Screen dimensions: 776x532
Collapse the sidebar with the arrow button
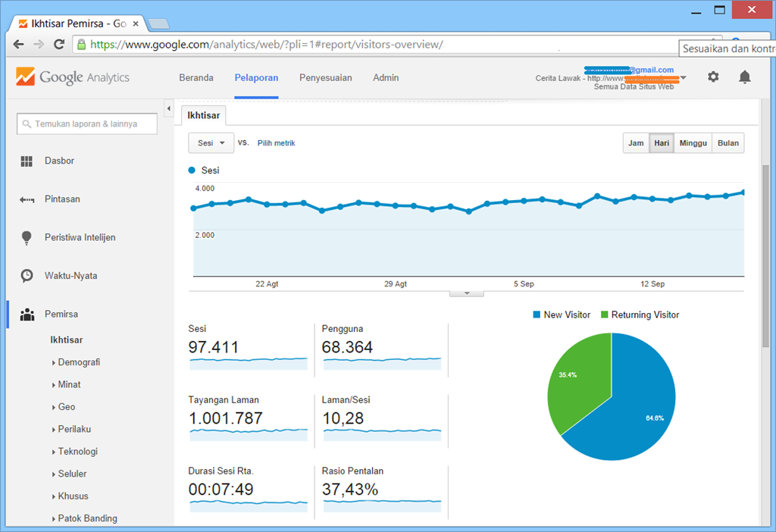coord(169,108)
